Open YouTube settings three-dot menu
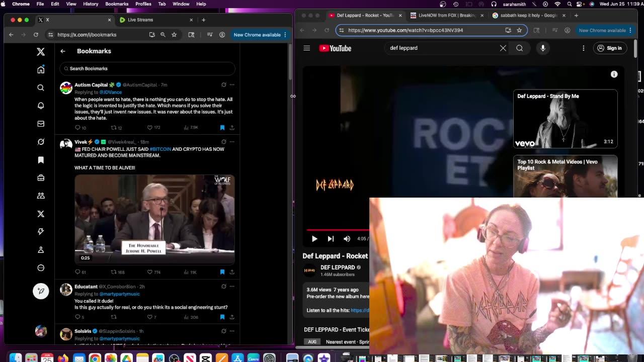Screen dimensions: 644x362 [x=584, y=48]
